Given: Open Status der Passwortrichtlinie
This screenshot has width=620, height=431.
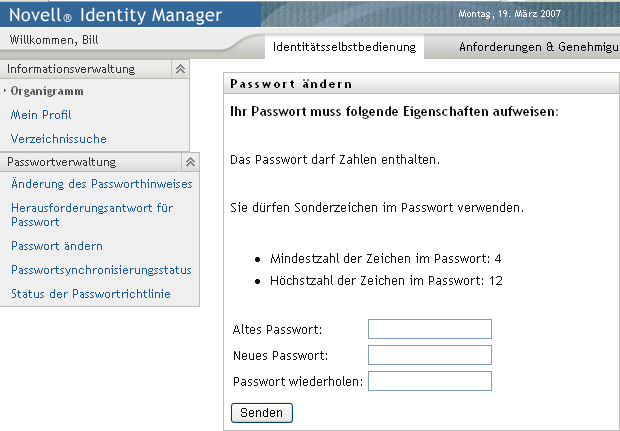Looking at the screenshot, I should tap(91, 294).
